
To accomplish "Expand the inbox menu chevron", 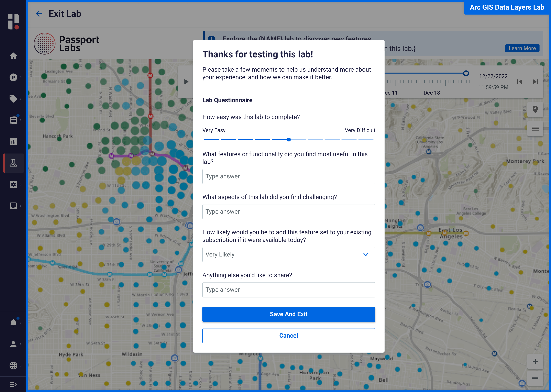I will 21,206.
